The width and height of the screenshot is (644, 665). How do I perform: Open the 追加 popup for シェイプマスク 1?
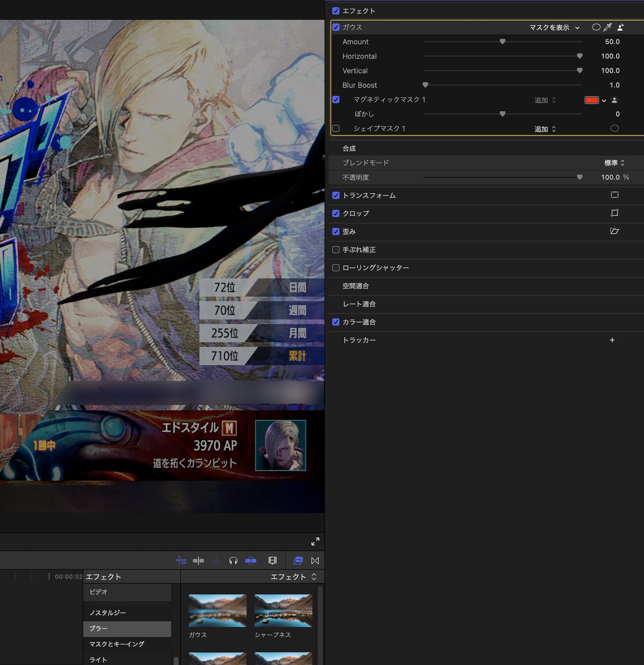coord(545,129)
